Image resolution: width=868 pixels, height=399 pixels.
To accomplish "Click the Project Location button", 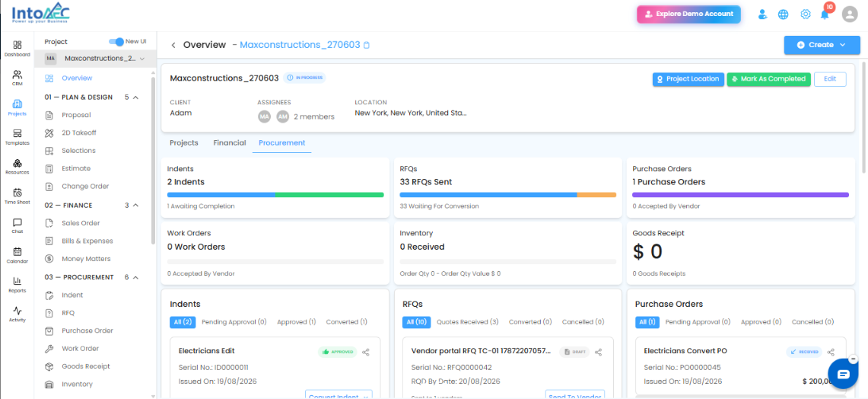I will (688, 79).
